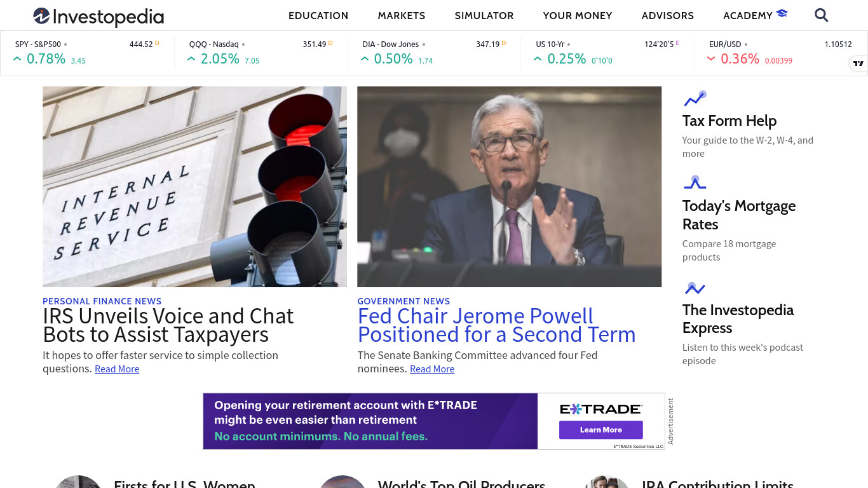This screenshot has width=868, height=488.
Task: Click 'Your guide to the W-2, W-4' text
Action: (748, 147)
